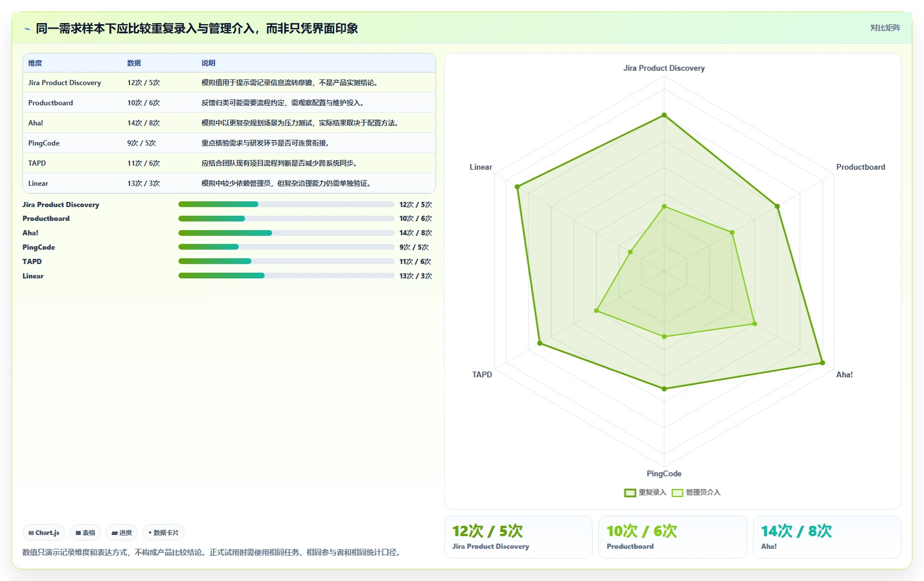The image size is (924, 581).
Task: Open the 10次 / 6次 Productboard card
Action: click(673, 537)
